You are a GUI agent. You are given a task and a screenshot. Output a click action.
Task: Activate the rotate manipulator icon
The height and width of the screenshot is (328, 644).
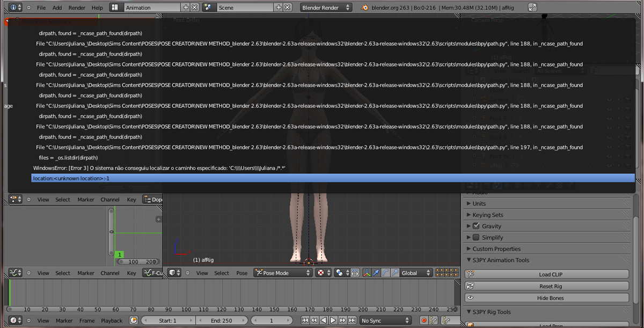click(385, 273)
